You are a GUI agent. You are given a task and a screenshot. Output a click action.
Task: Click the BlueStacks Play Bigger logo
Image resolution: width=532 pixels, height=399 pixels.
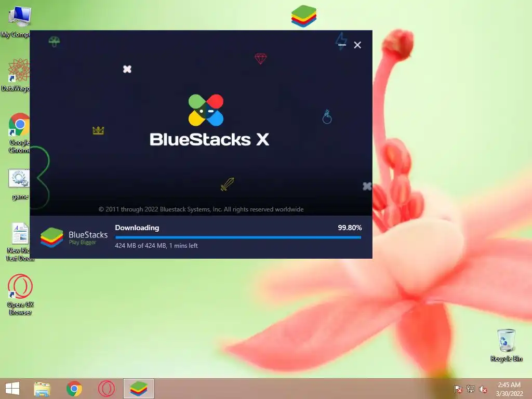pyautogui.click(x=74, y=237)
